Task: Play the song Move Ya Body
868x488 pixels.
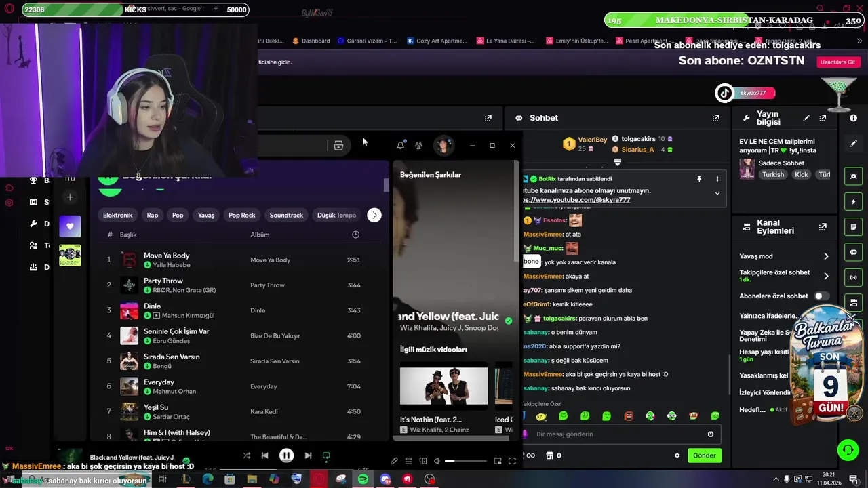Action: pos(237,260)
